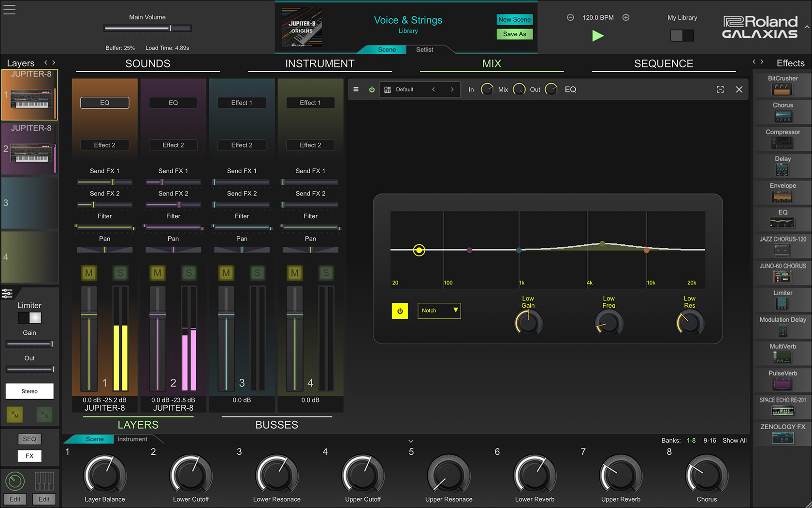Click the Stereo output button
Image resolution: width=812 pixels, height=508 pixels.
[29, 391]
